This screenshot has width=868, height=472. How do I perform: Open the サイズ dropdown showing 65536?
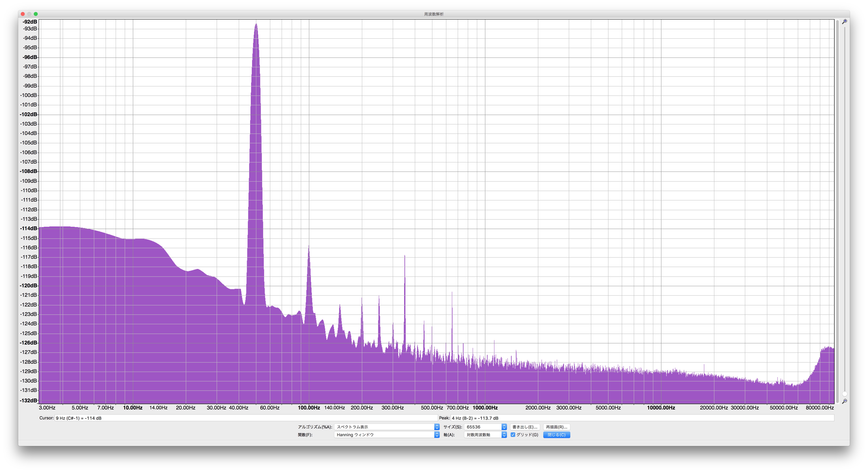(x=485, y=427)
